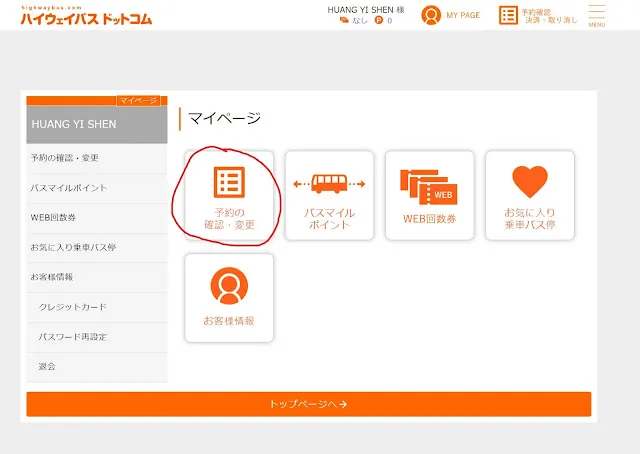Click the マイページ page heading
Screen dimensions: 640x454
tap(224, 118)
